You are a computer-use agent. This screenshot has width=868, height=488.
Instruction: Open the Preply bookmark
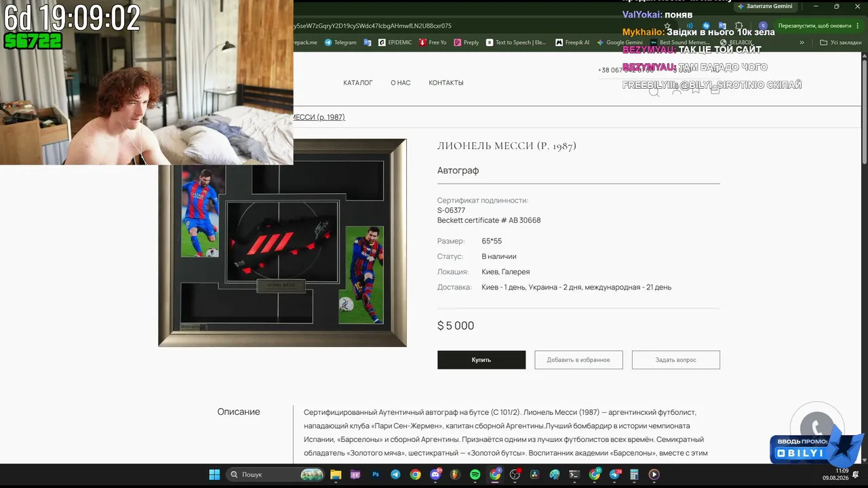coord(467,42)
